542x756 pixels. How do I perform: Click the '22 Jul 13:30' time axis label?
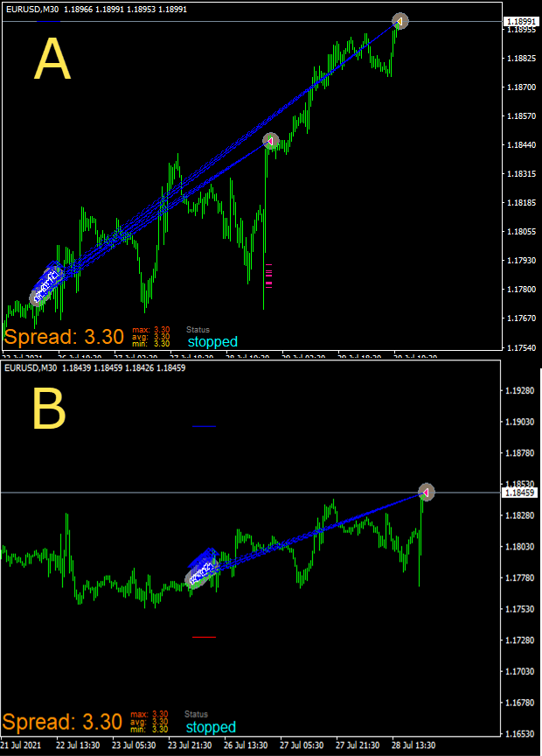[78, 745]
